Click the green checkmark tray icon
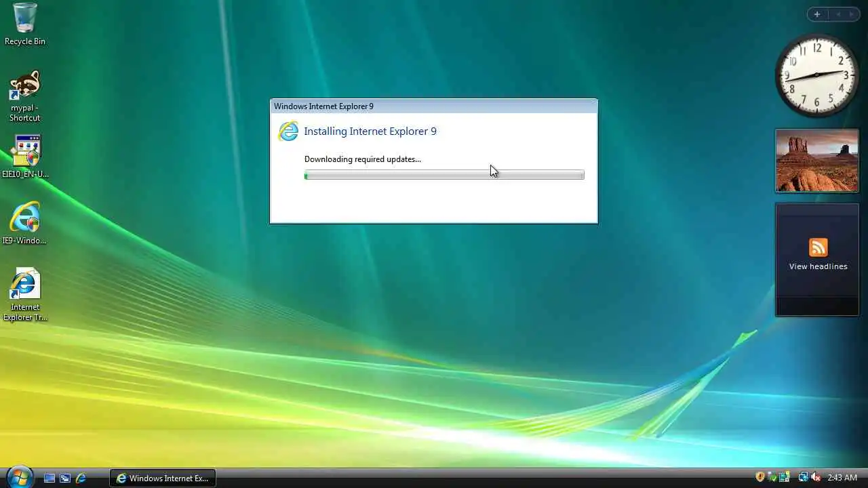The height and width of the screenshot is (488, 868). click(772, 477)
